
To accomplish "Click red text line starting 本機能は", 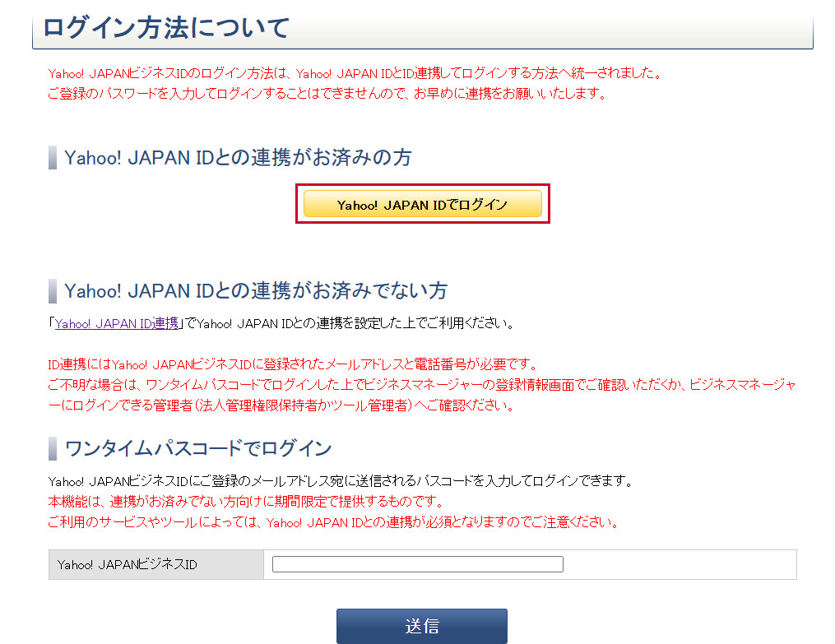I will [245, 502].
